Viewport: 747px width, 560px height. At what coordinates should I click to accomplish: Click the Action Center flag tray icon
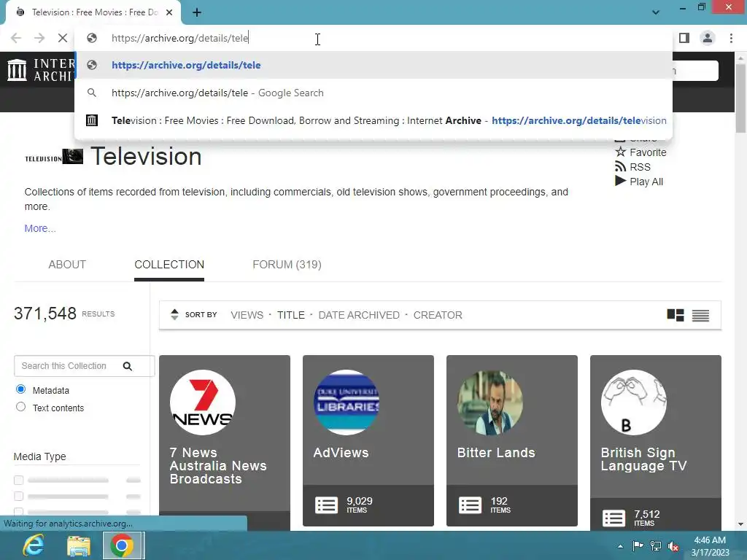click(638, 546)
